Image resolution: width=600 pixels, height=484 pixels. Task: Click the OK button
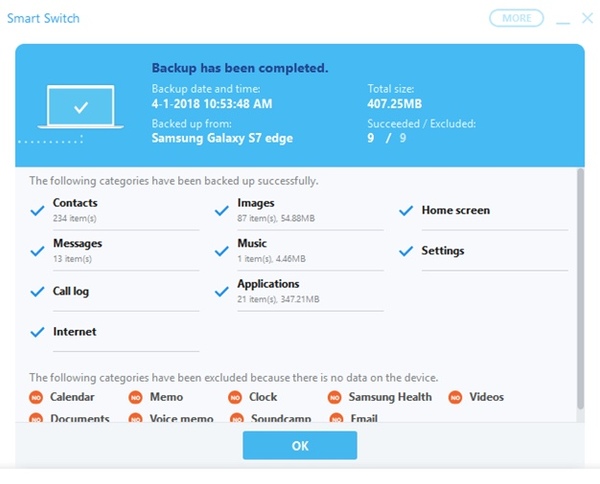(300, 445)
